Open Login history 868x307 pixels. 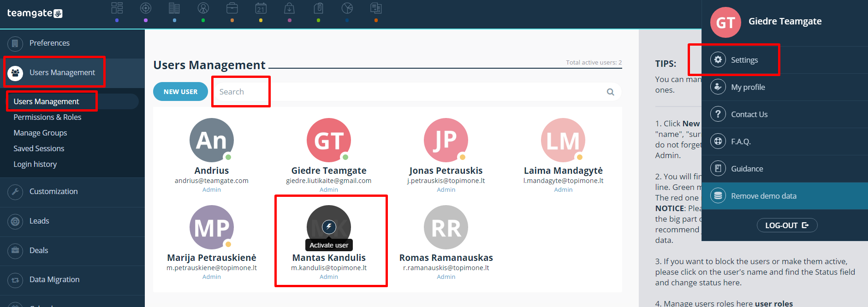pos(35,164)
